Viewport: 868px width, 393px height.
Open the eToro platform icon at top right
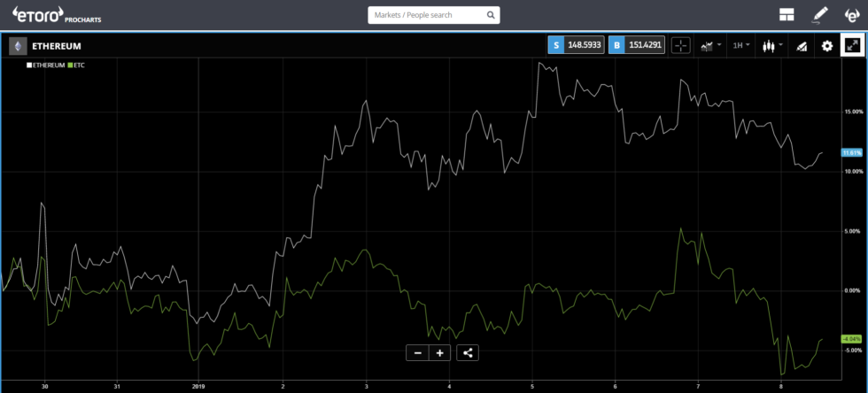pyautogui.click(x=851, y=15)
